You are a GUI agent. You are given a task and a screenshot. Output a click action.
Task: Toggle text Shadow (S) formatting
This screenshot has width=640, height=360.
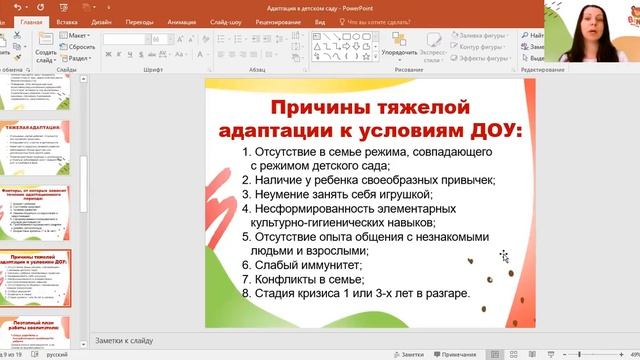[x=141, y=54]
